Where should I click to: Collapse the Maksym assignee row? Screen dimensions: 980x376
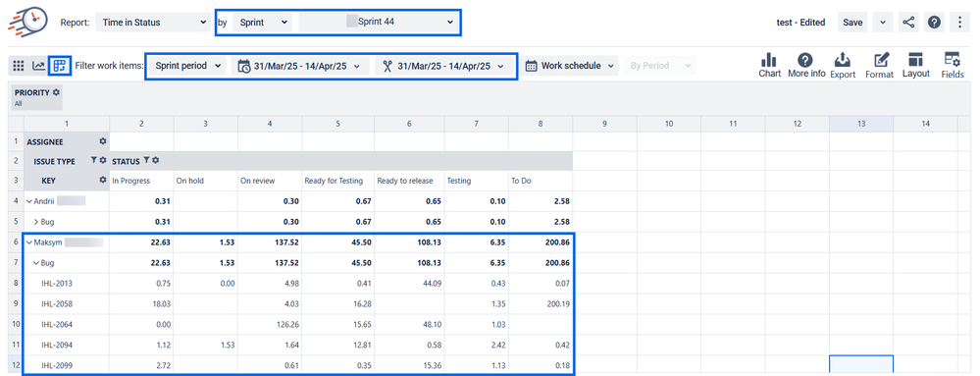pos(28,242)
